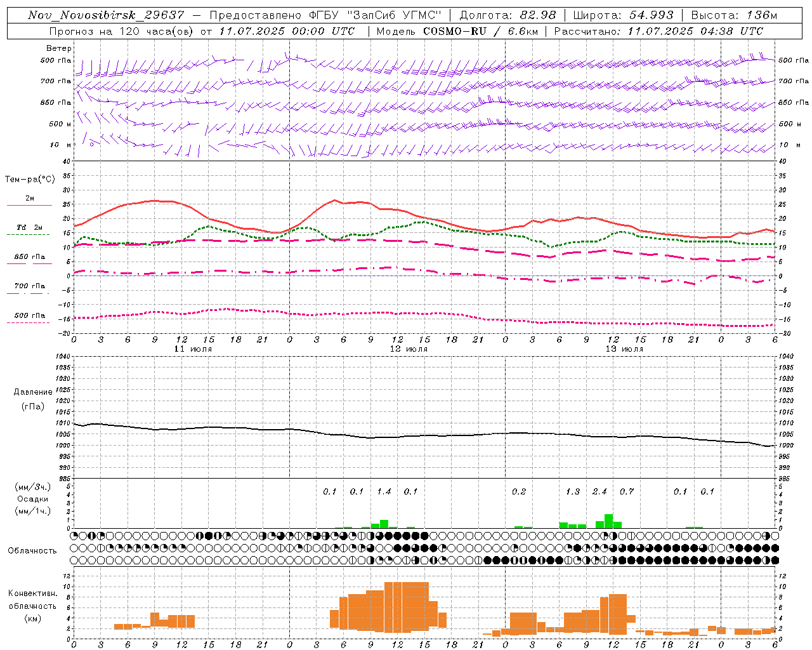Select the 700 гПа wind level label at left
Viewport: 812px width, 650px height.
(x=56, y=81)
